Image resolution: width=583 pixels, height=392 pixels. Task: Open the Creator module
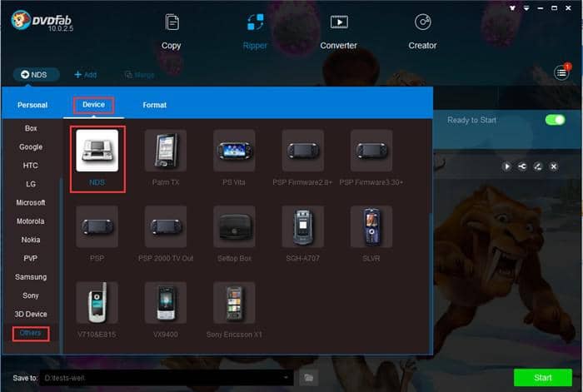coord(422,32)
